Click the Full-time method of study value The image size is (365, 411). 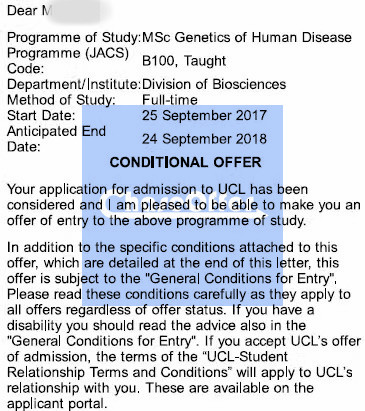click(170, 100)
